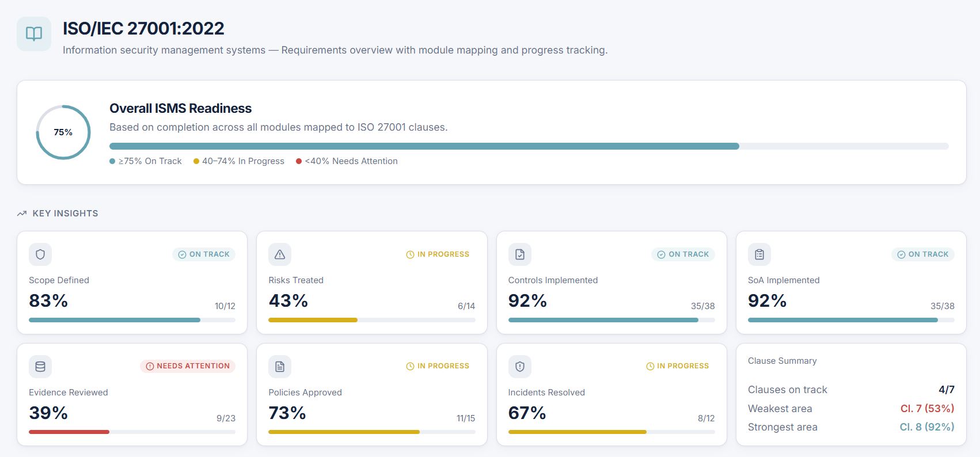
Task: Click the '≥75% On Track' legend entry
Action: tap(146, 161)
